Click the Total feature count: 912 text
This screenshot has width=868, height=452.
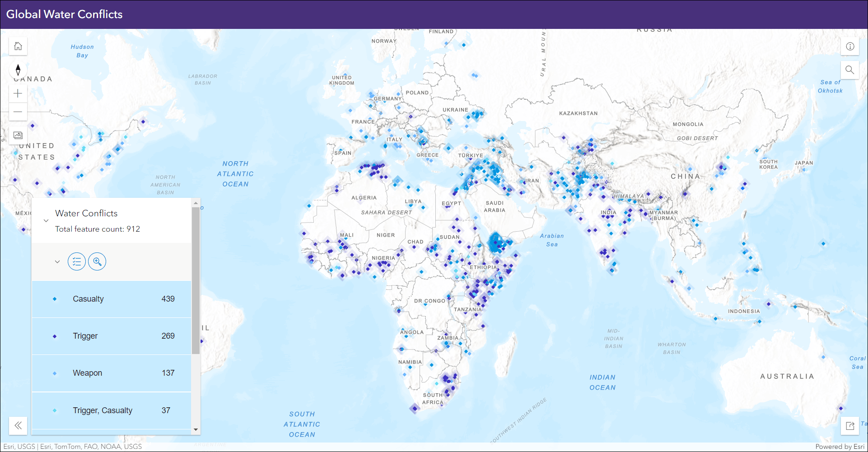coord(98,229)
